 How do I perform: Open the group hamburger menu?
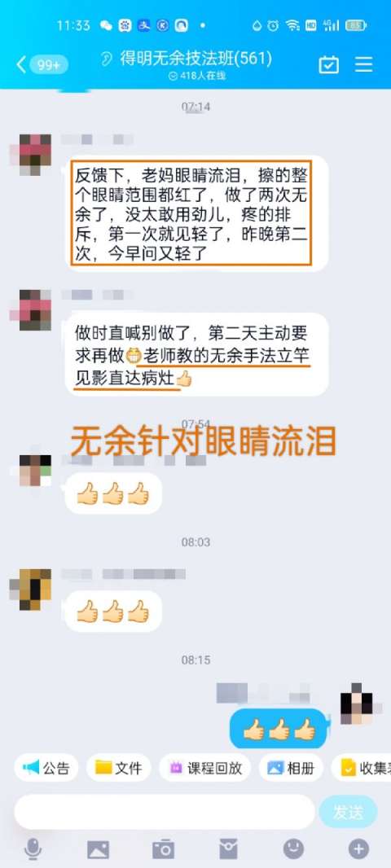[364, 65]
